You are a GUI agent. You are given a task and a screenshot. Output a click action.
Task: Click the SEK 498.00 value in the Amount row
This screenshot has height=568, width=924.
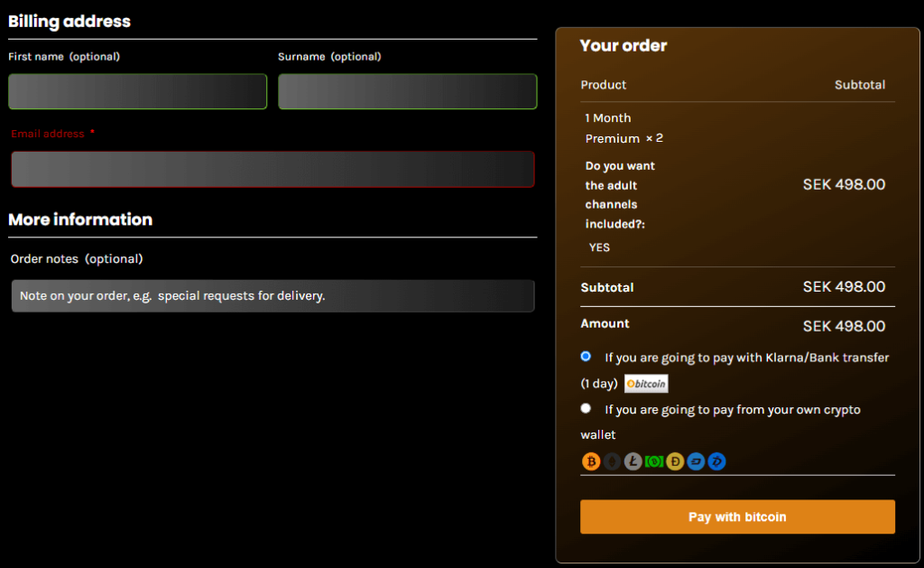pos(844,326)
